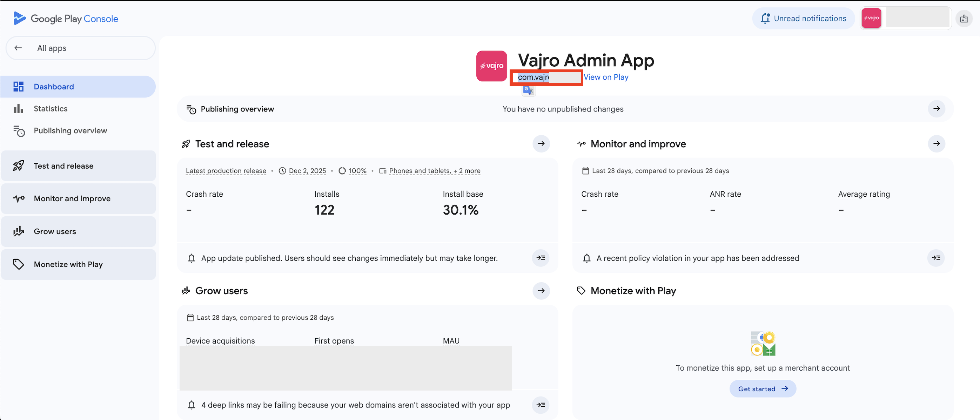Select Dashboard in the sidebar

54,87
